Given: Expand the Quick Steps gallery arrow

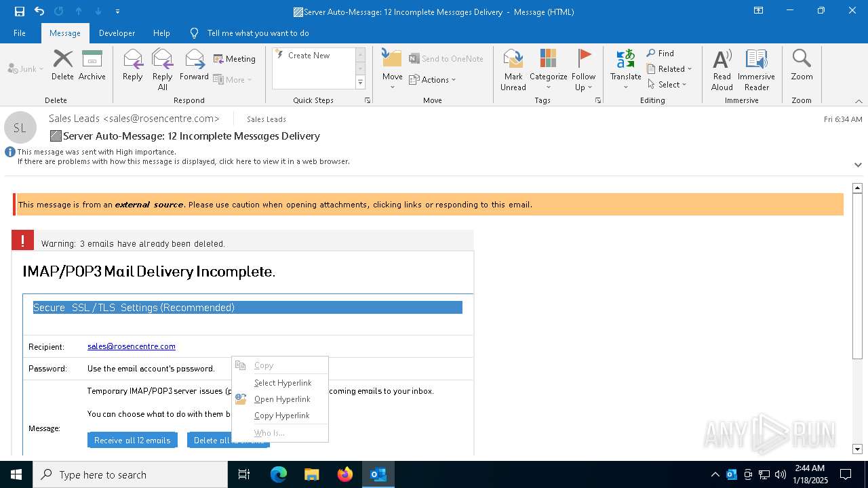Looking at the screenshot, I should (x=360, y=83).
